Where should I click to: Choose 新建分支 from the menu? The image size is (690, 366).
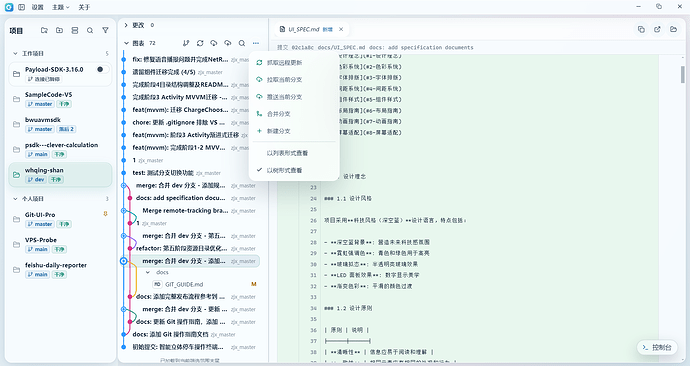pos(294,131)
